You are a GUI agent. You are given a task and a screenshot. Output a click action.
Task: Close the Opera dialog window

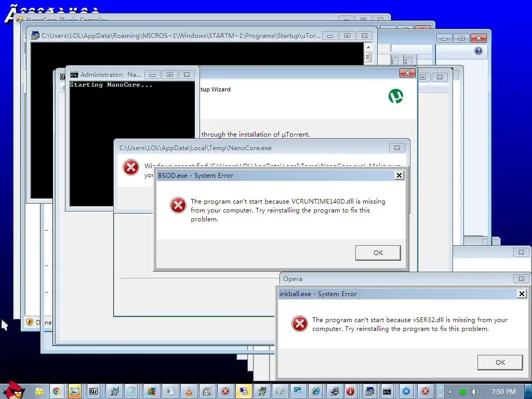click(x=521, y=279)
